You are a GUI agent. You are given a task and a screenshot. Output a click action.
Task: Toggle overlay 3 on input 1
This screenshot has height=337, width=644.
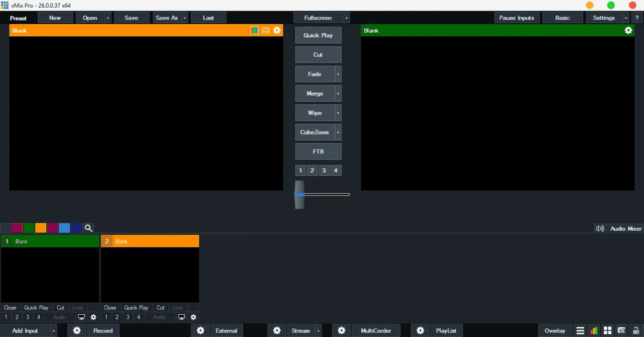coord(28,317)
